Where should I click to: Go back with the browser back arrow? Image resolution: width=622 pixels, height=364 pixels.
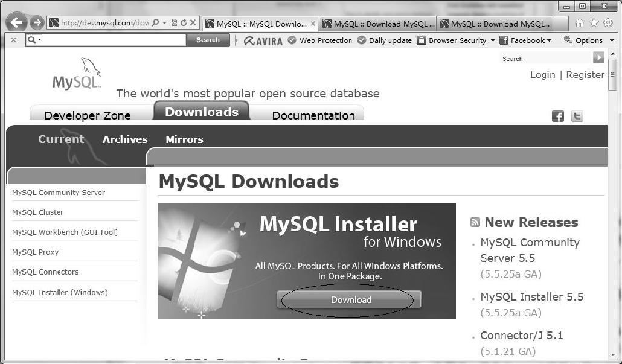point(16,22)
